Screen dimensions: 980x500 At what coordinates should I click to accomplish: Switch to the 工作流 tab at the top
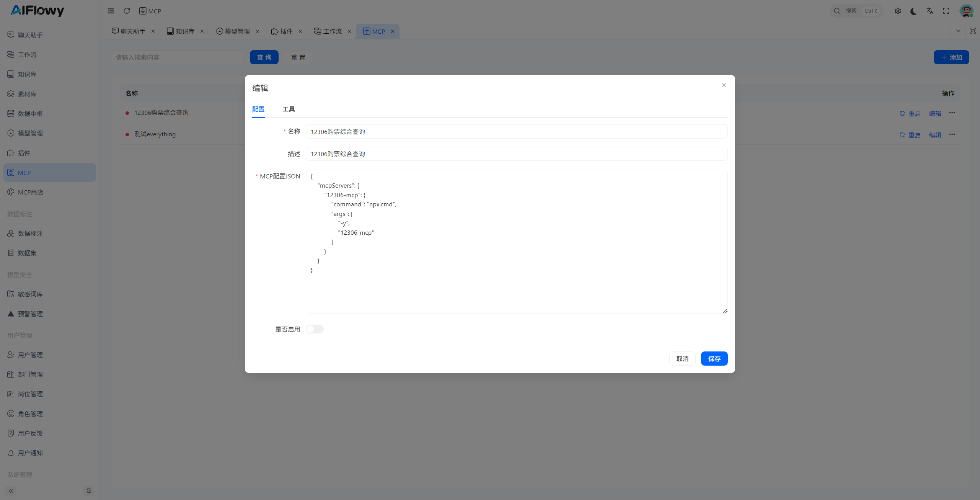pos(332,31)
